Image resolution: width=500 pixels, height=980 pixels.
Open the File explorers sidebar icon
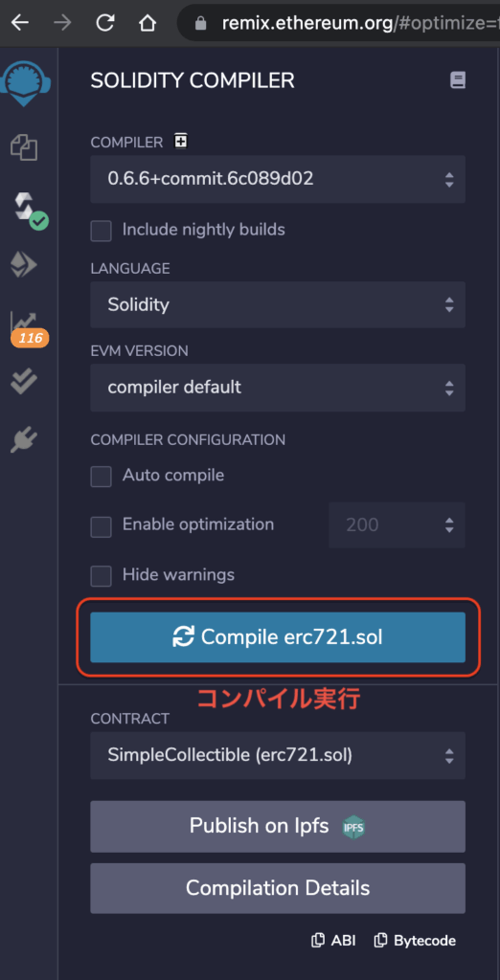(x=24, y=147)
